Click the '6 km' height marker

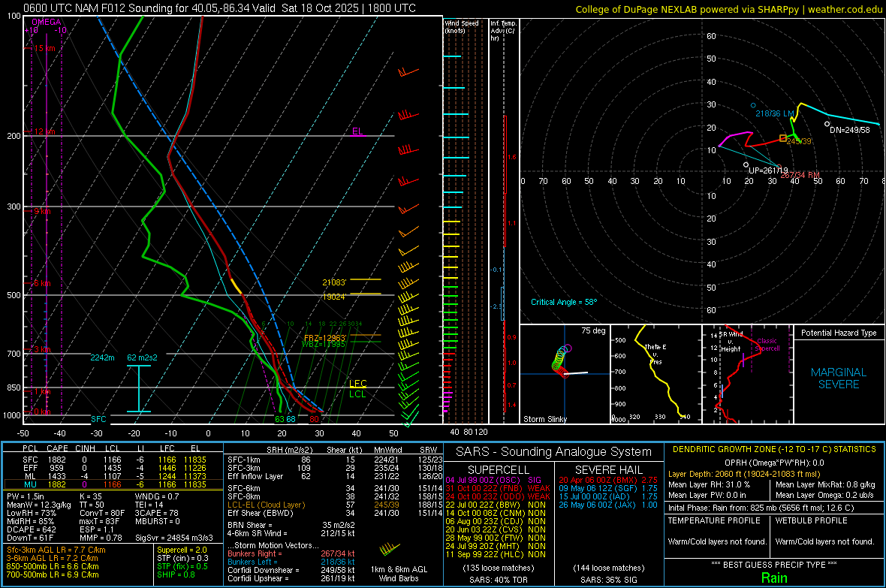coord(42,282)
